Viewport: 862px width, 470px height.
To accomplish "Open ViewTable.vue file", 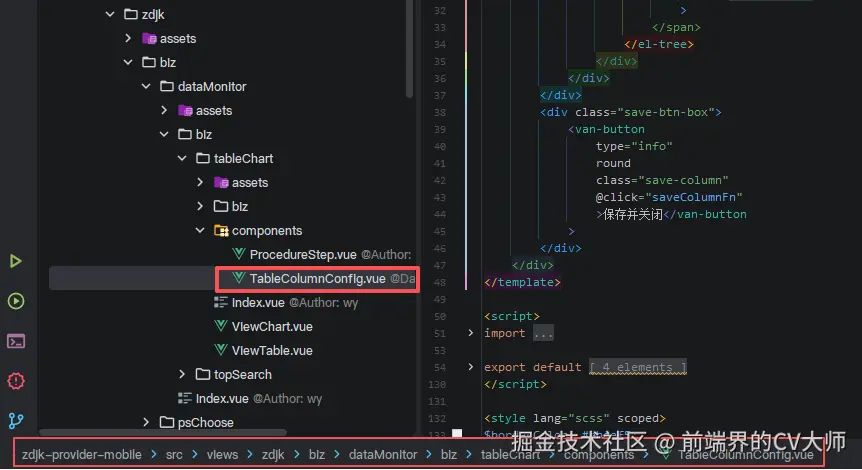I will [x=272, y=351].
